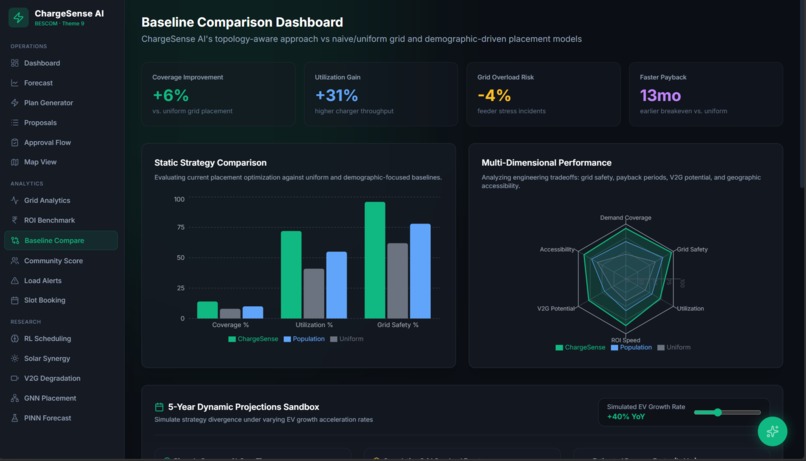This screenshot has height=461, width=806.
Task: Click the Grid Safety % axis label
Action: [397, 325]
